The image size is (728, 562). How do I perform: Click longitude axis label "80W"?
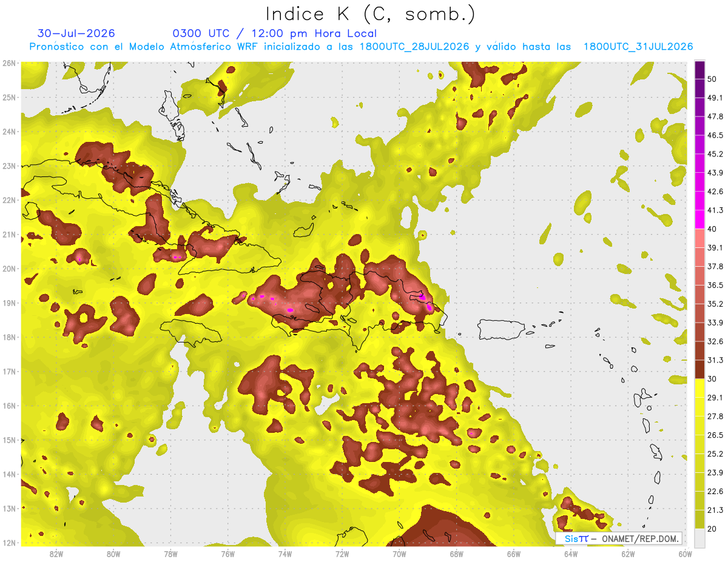(113, 554)
